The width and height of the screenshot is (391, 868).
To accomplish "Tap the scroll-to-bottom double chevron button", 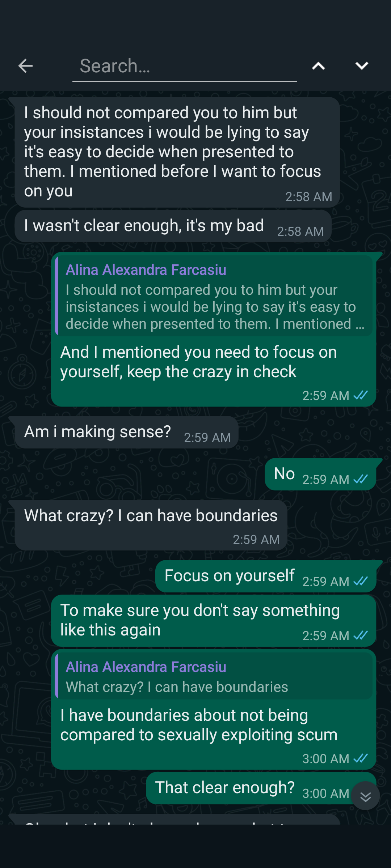I will [366, 796].
